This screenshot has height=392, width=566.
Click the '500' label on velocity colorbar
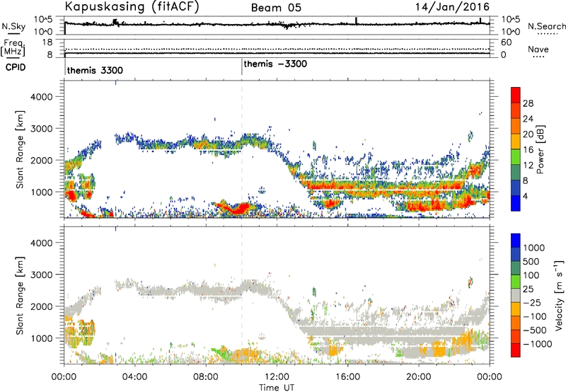pos(531,262)
